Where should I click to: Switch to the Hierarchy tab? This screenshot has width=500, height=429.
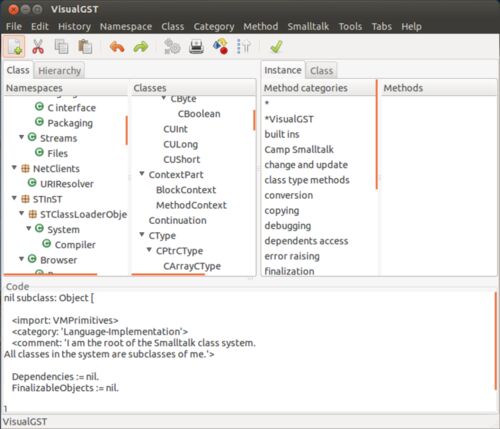pos(59,71)
